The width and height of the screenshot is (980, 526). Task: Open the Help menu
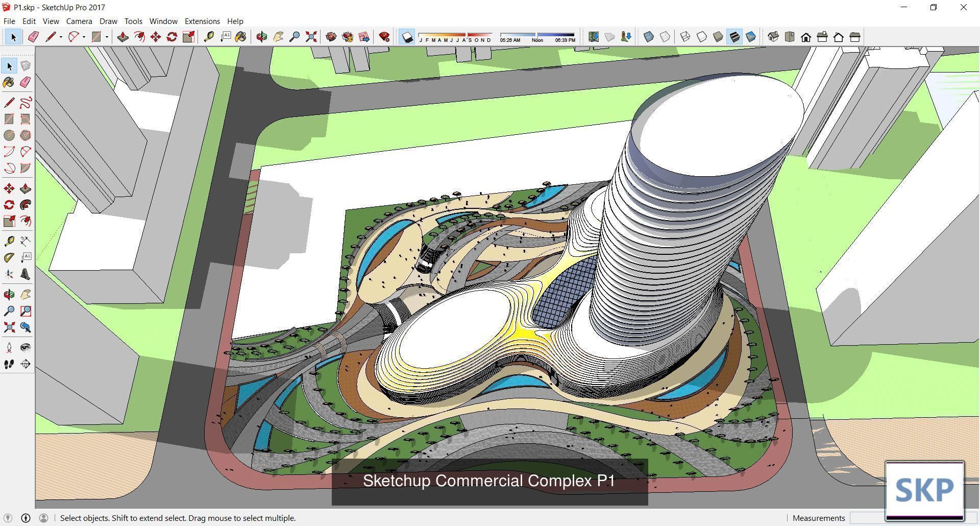point(235,21)
